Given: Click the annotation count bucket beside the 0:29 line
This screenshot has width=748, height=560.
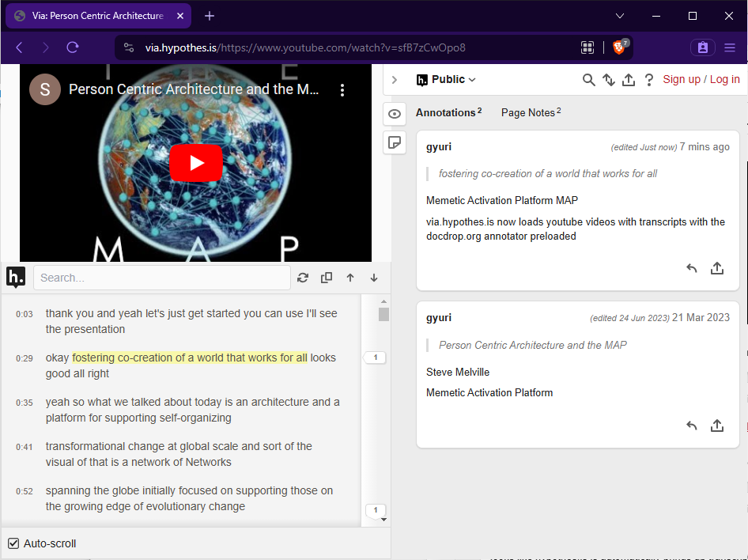Looking at the screenshot, I should point(375,358).
